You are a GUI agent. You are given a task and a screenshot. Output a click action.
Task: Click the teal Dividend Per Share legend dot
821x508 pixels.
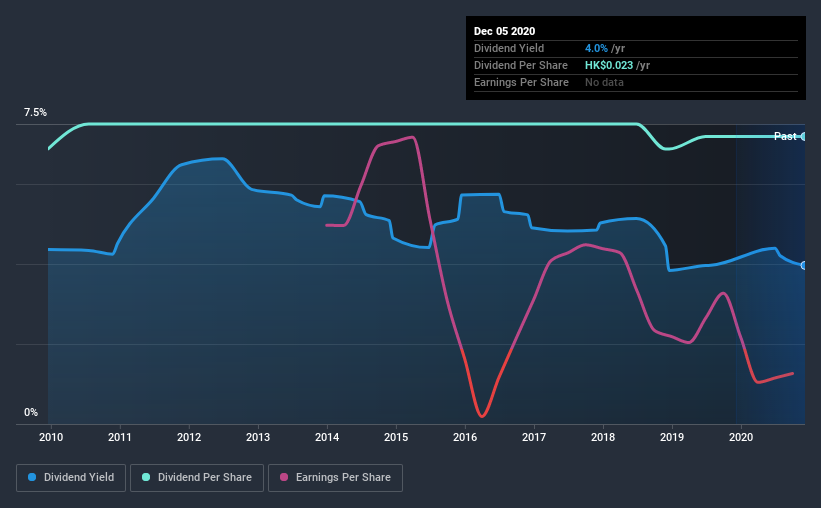click(146, 477)
